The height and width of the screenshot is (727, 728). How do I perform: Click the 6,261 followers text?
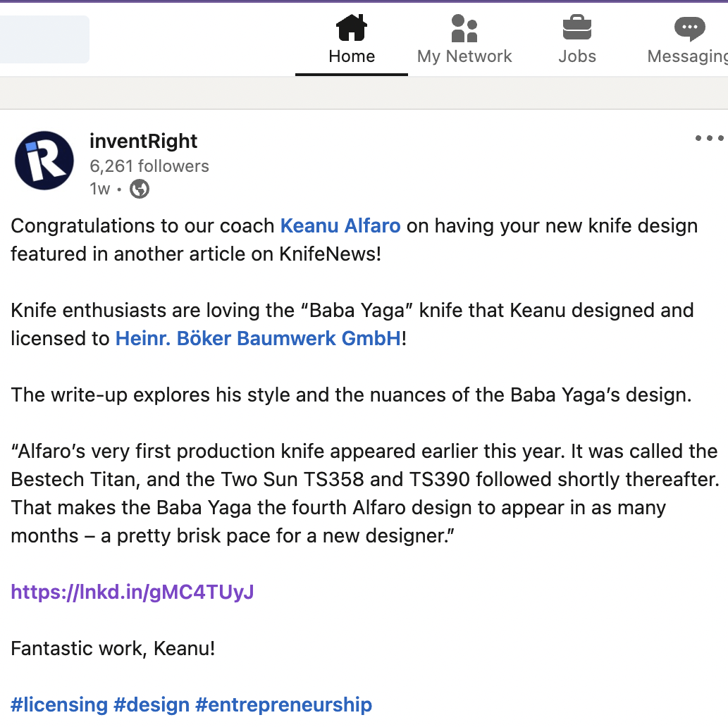pos(149,166)
